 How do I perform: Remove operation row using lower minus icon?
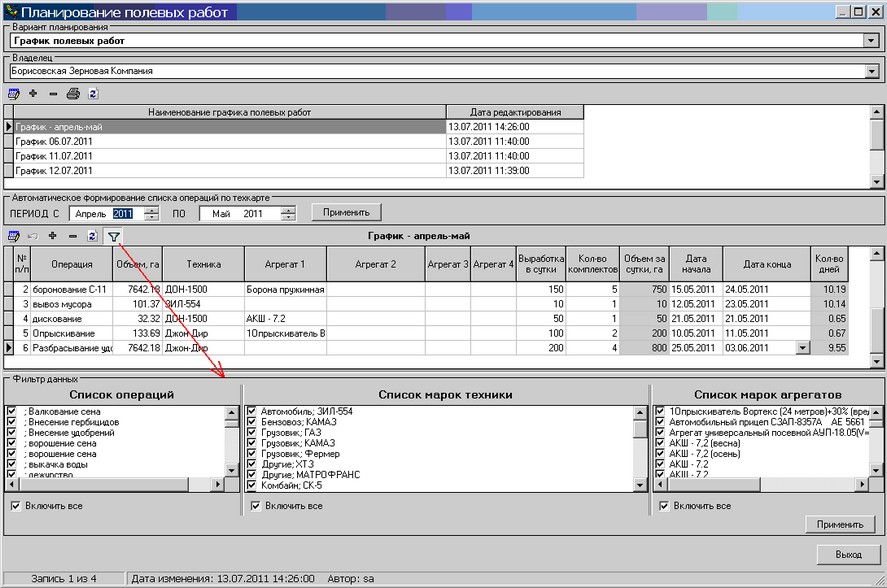[72, 237]
